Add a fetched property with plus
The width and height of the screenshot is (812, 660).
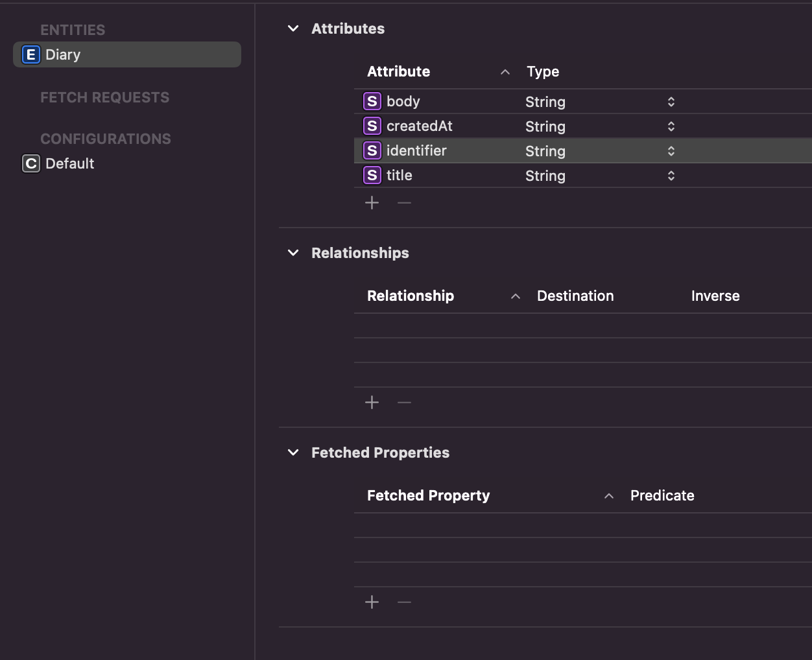pyautogui.click(x=372, y=602)
